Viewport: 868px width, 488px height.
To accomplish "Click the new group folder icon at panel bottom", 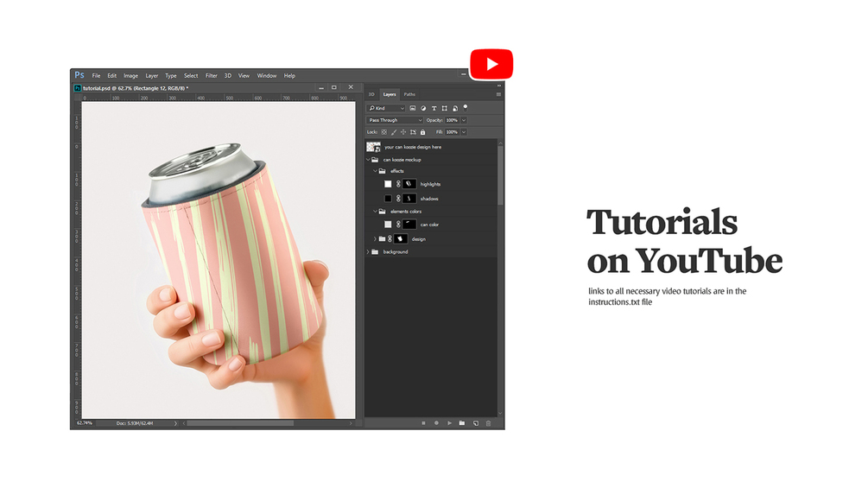I will (462, 423).
